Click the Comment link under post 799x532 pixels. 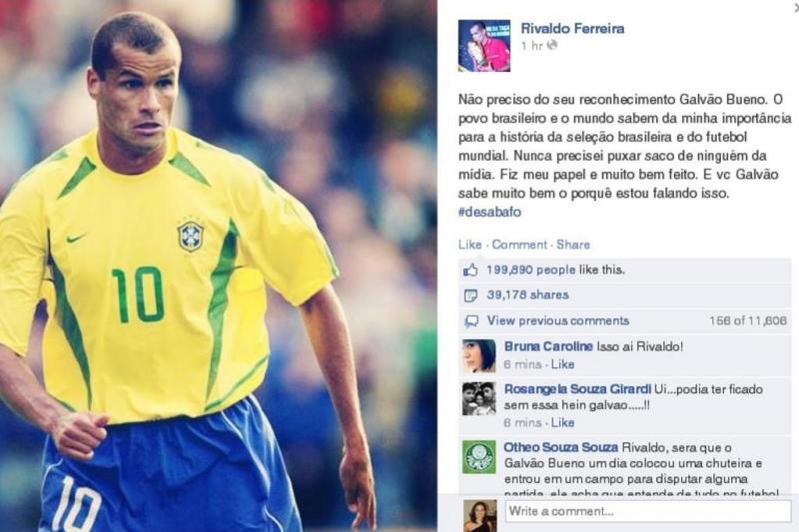click(519, 245)
